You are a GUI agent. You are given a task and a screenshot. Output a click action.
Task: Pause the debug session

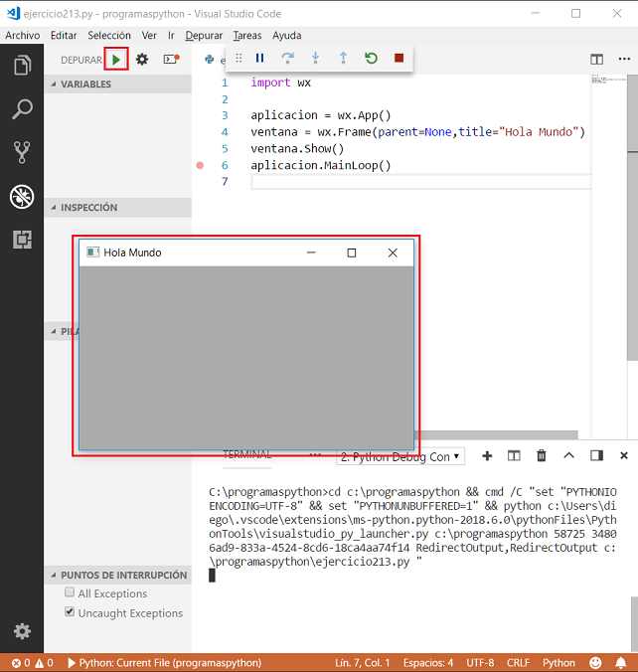coord(259,58)
